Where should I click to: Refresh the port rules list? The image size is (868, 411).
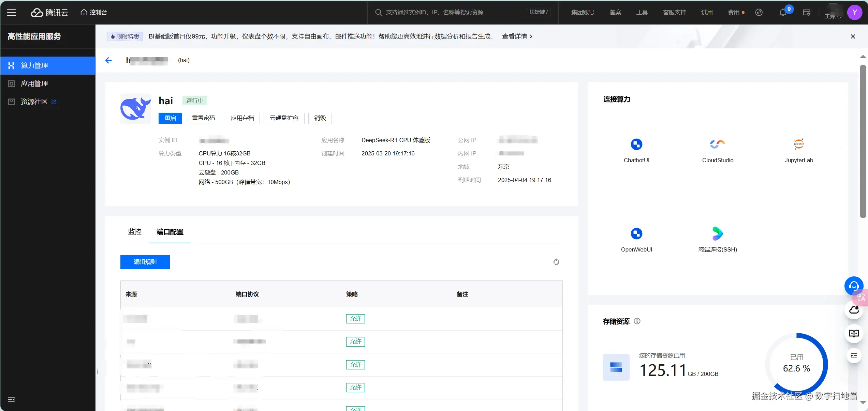pos(556,262)
